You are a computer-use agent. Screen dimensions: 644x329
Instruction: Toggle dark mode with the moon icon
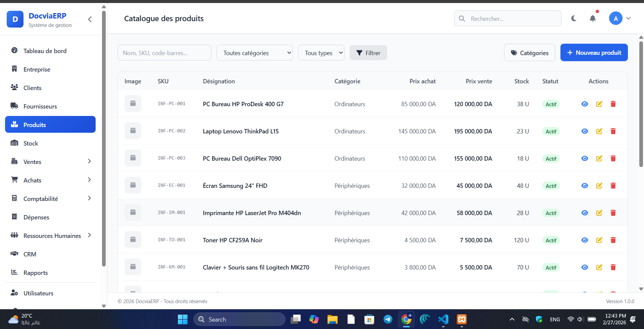coord(574,18)
